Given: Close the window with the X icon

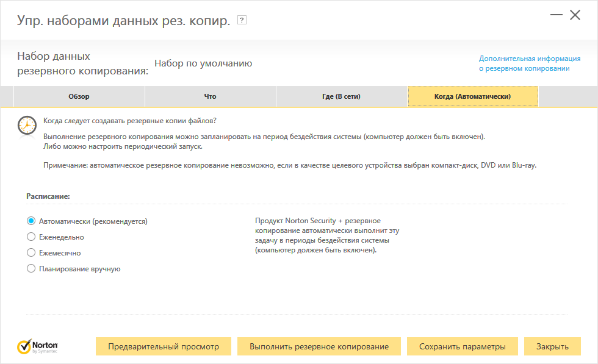Looking at the screenshot, I should tap(575, 15).
